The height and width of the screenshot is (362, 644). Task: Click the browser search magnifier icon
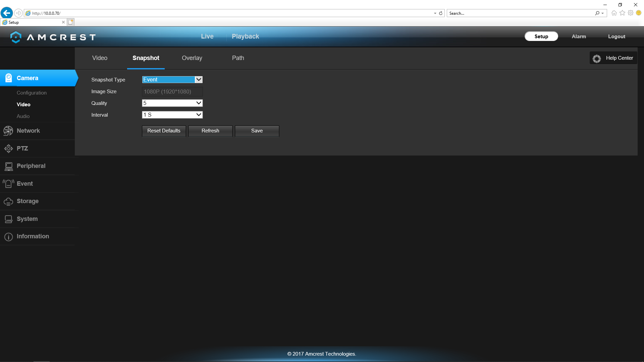coord(597,13)
